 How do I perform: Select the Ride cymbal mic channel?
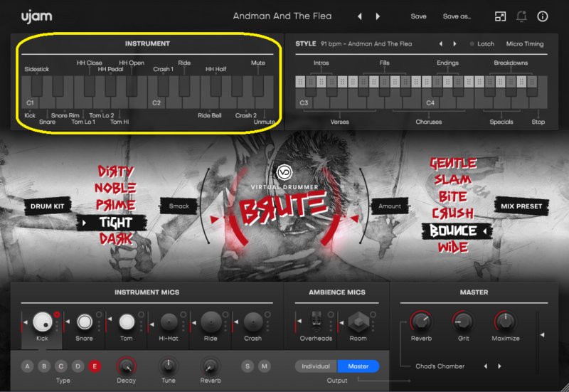click(211, 322)
